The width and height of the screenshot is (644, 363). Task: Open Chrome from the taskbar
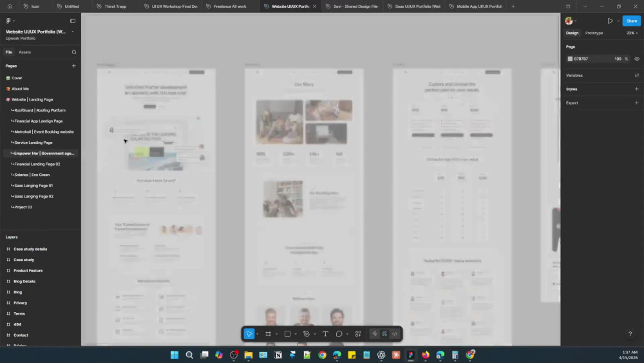click(323, 355)
